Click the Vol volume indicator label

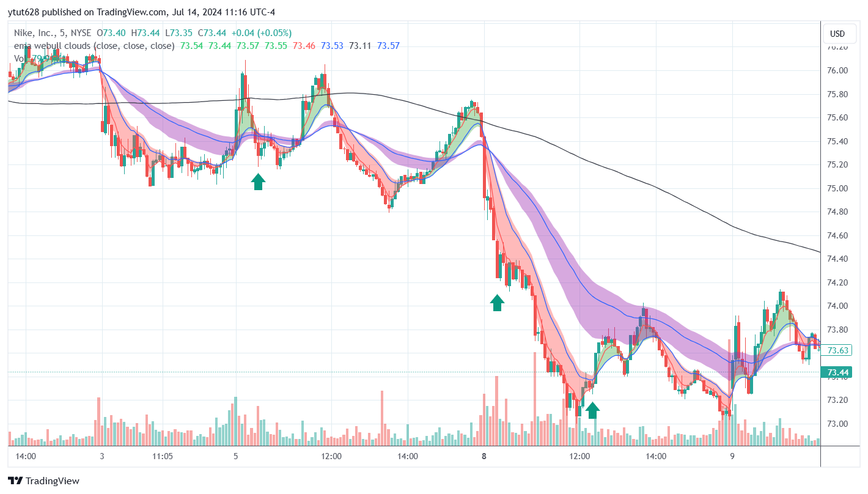[x=20, y=58]
